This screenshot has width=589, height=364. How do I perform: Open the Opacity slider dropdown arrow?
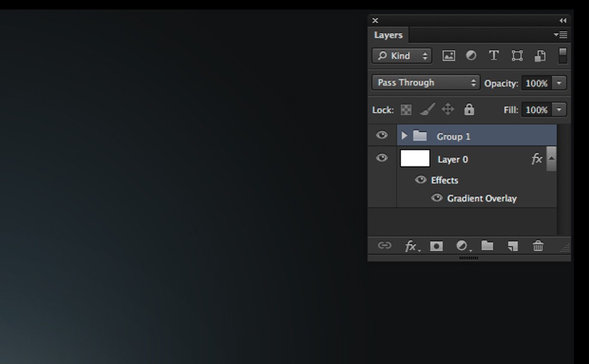(x=559, y=83)
